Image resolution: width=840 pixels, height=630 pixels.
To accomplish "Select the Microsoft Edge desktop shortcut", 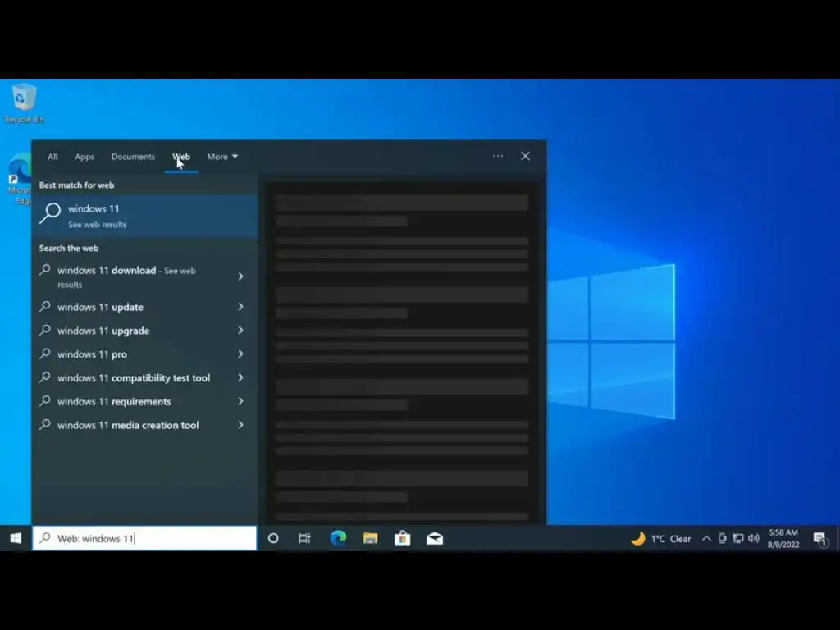I will 20,179.
